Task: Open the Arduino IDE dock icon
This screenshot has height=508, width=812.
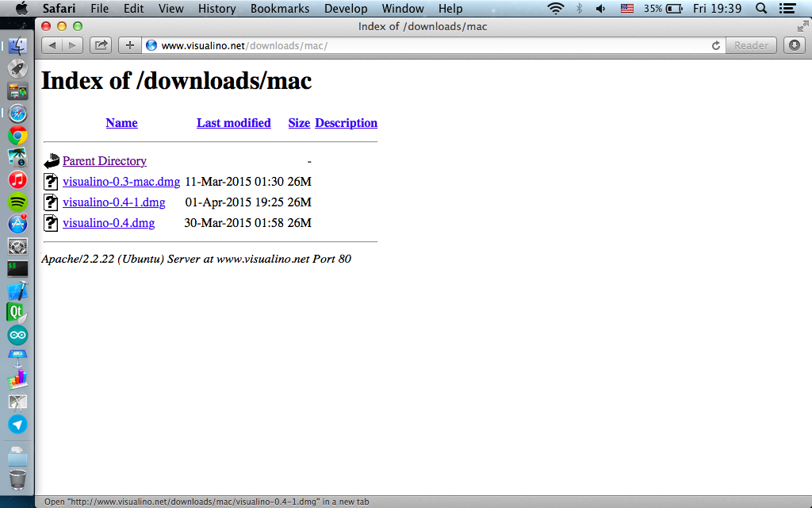Action: point(17,335)
